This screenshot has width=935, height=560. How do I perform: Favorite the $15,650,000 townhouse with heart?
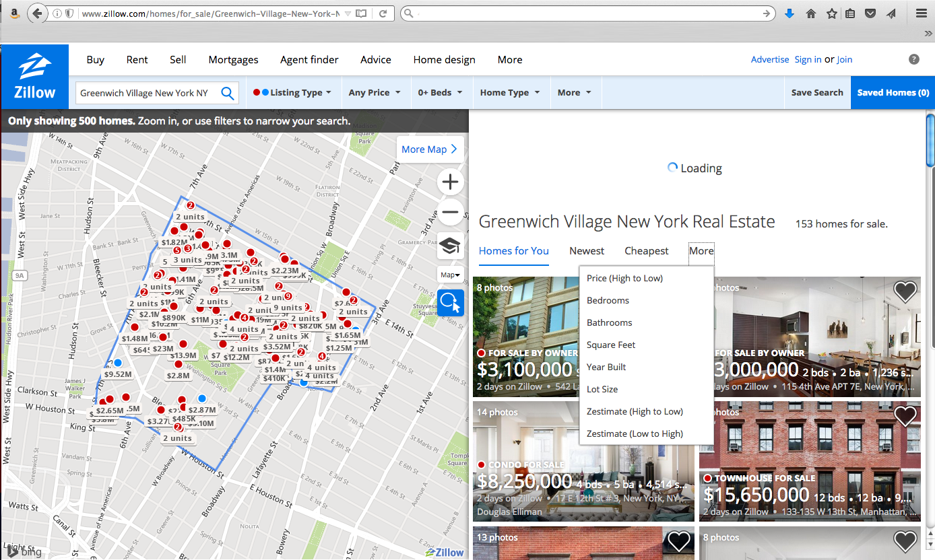tap(905, 417)
